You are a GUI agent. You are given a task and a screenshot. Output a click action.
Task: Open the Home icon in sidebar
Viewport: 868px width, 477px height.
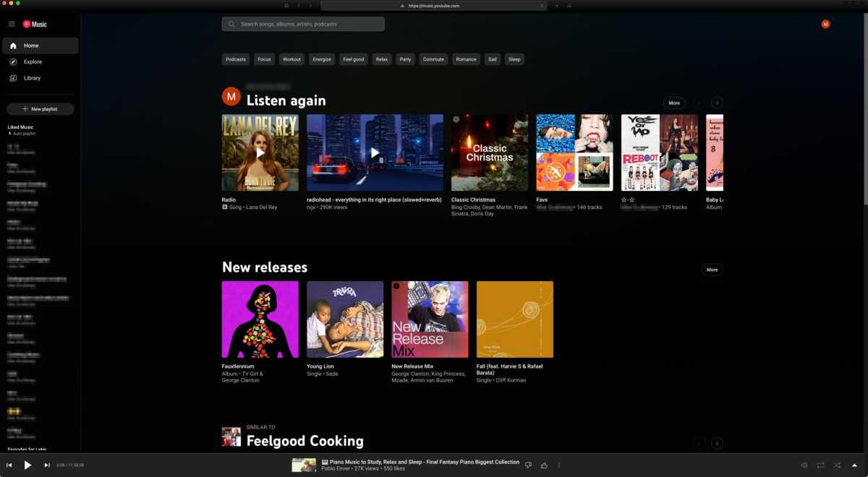[x=13, y=46]
